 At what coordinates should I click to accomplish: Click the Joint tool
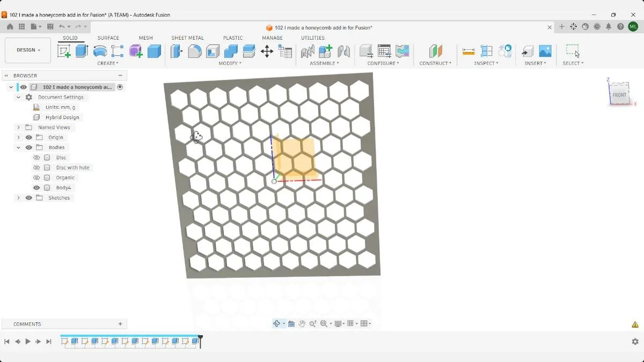pos(308,51)
